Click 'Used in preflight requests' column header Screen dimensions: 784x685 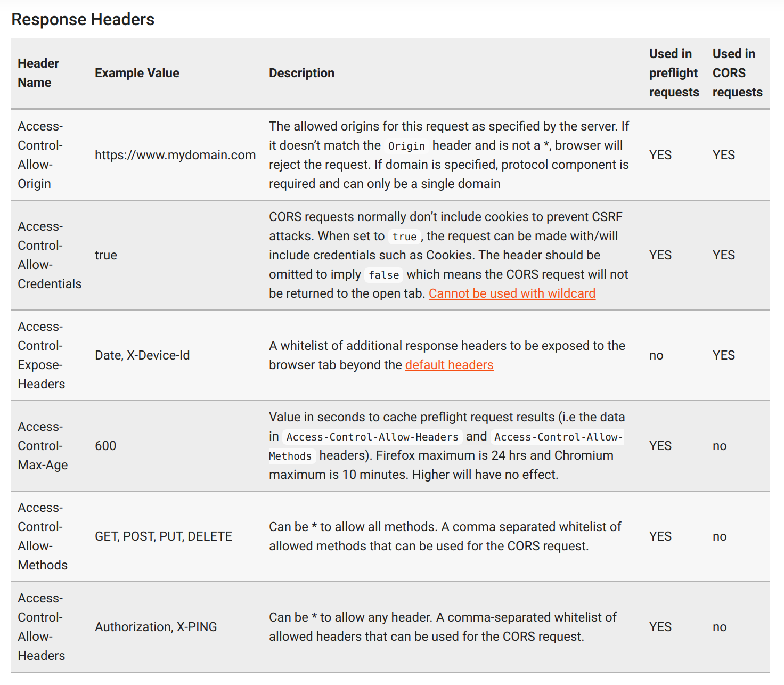click(674, 73)
